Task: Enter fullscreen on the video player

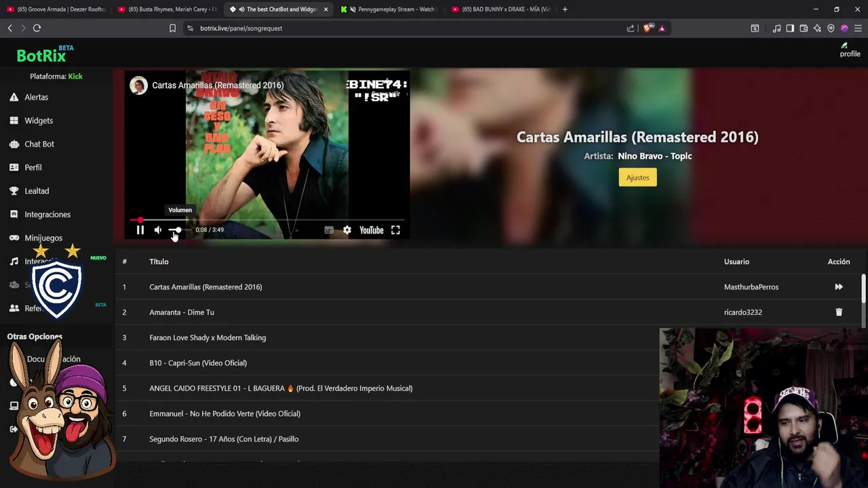Action: (395, 230)
